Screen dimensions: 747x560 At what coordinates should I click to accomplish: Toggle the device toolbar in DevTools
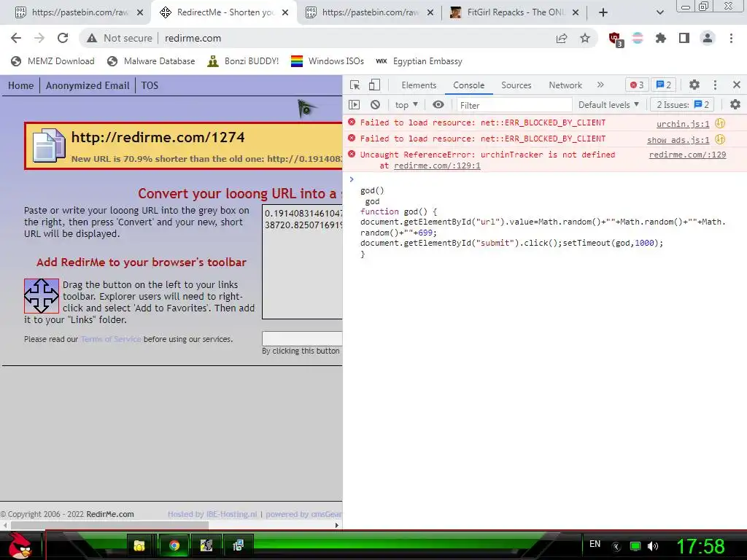(374, 85)
